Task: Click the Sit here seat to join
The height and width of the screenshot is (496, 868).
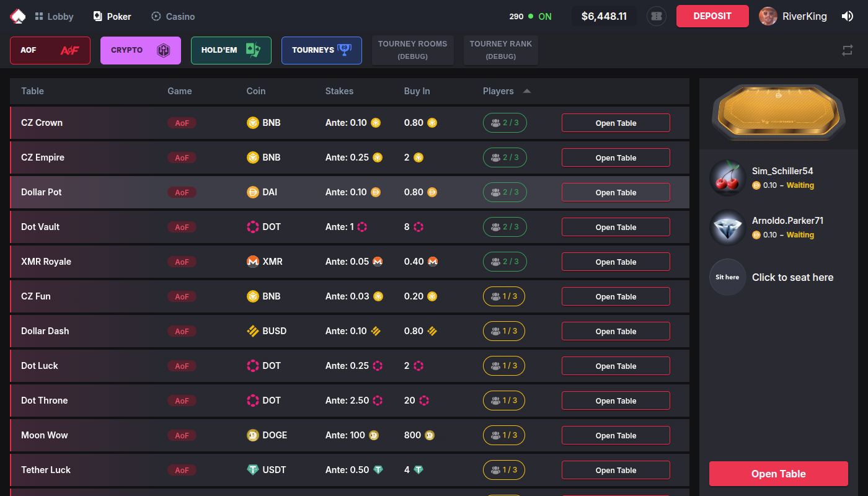Action: (x=727, y=277)
